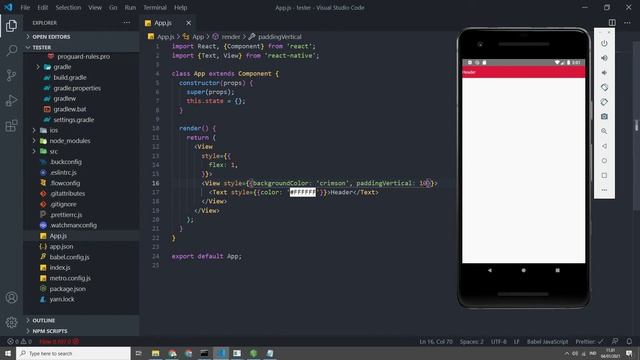Open the Extensions view
This screenshot has height=360, width=640.
pos(11,125)
